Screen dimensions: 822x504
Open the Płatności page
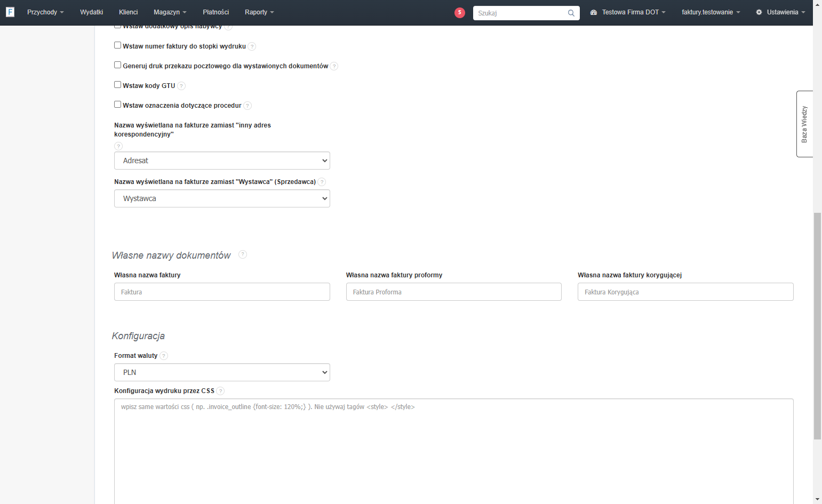(x=216, y=12)
